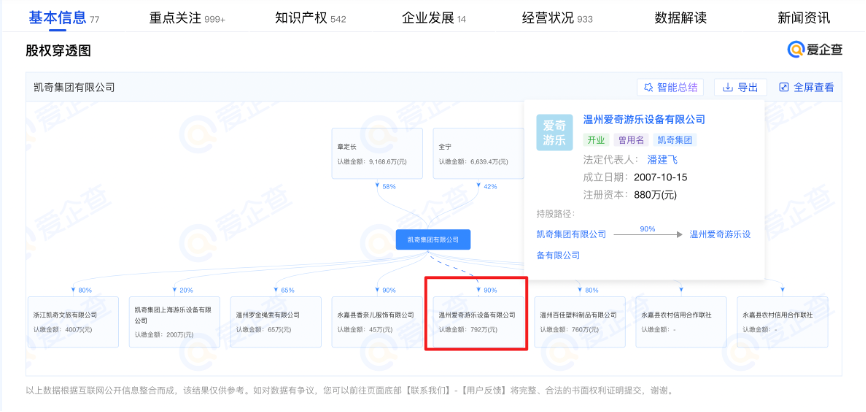Click the 全屏查看 expand icon

[784, 87]
